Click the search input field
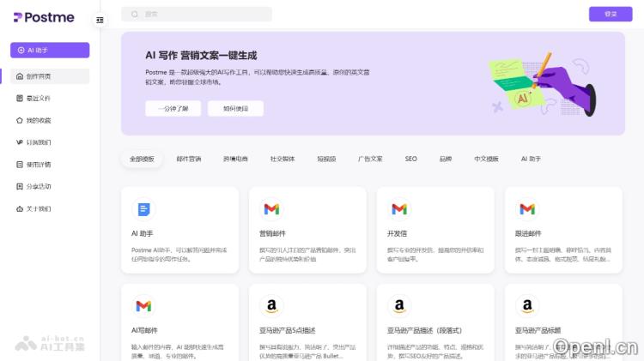 point(197,14)
